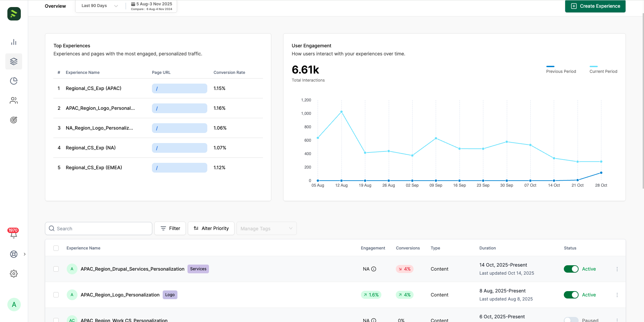Viewport: 644px width, 322px height.
Task: Open the pie-chart reports section
Action: click(x=14, y=81)
